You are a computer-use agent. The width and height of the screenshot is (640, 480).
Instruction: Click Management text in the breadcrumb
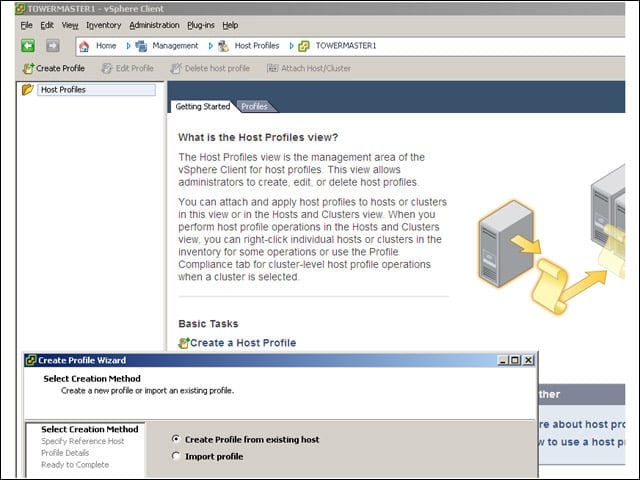tap(175, 46)
